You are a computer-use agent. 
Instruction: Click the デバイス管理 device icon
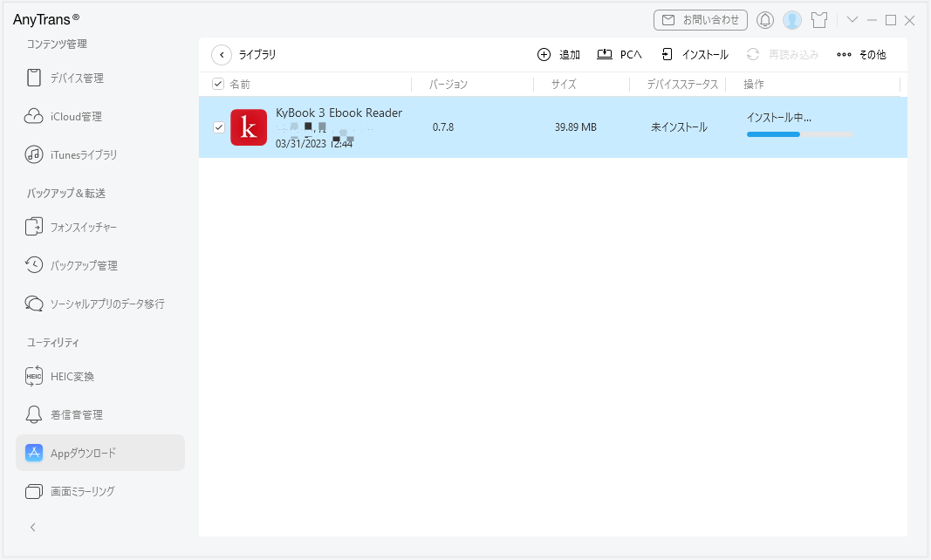pyautogui.click(x=34, y=78)
